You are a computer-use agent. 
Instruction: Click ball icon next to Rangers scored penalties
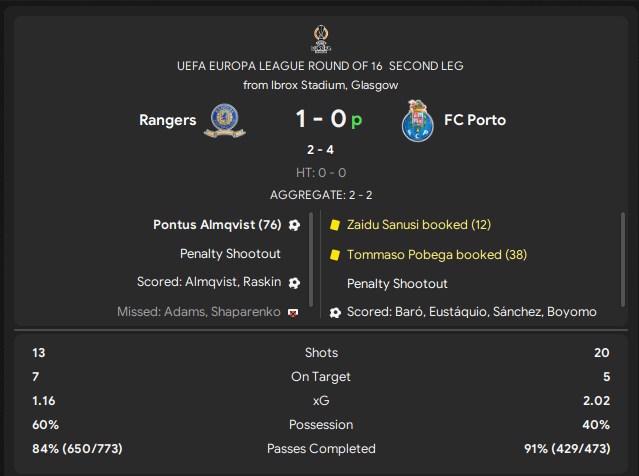point(293,283)
